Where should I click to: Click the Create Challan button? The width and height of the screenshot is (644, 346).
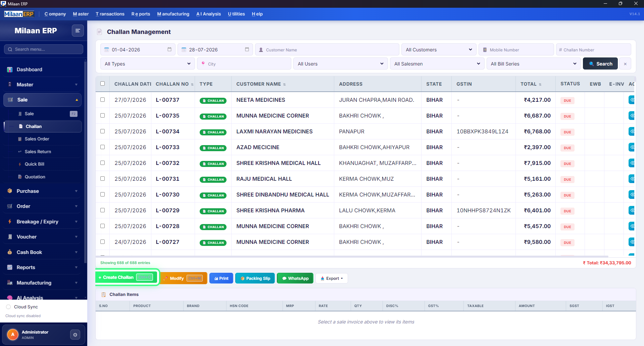pos(126,277)
